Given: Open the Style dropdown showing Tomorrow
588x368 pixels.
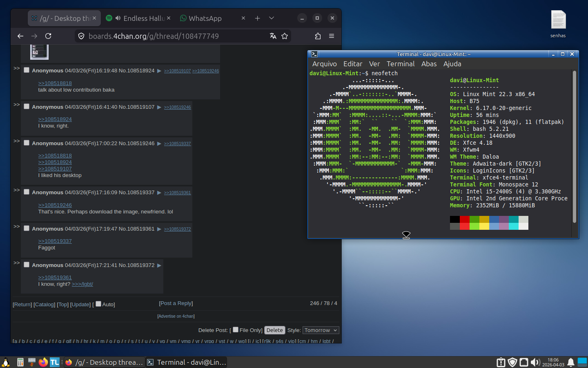Looking at the screenshot, I should [x=321, y=330].
